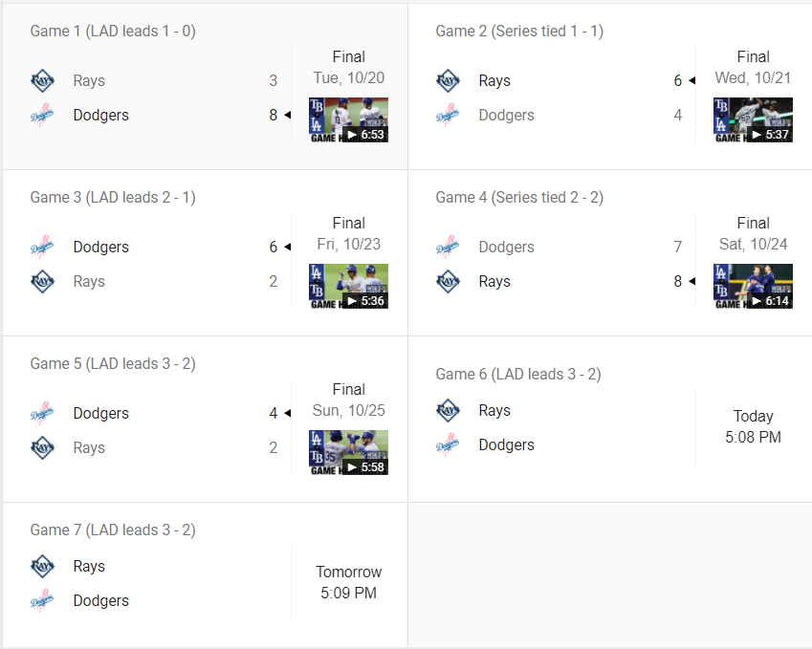
Task: Click Rays logo in Game 6
Action: (448, 411)
